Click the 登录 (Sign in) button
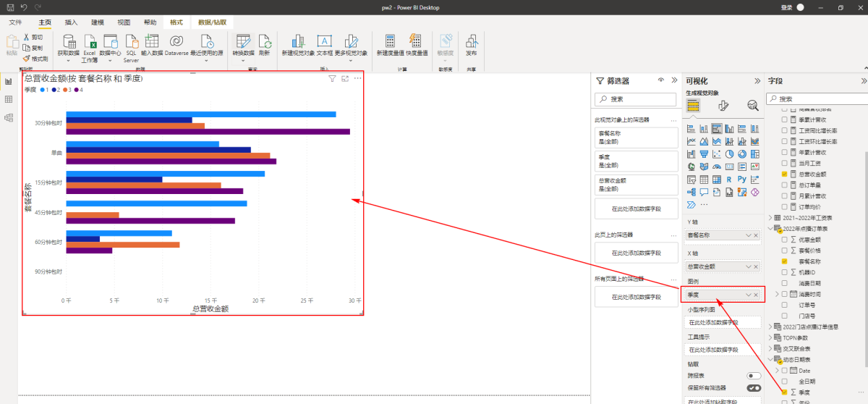Viewport: 868px width, 404px height. click(787, 7)
